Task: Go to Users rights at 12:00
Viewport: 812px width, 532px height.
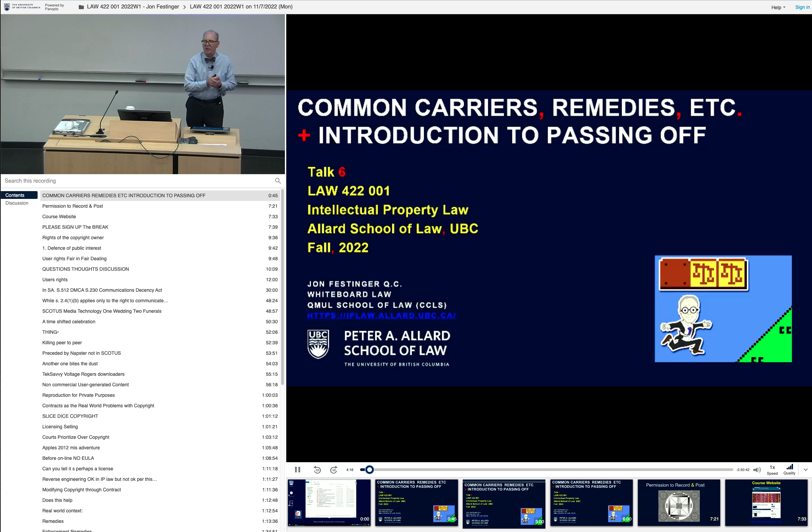Action: tap(160, 280)
